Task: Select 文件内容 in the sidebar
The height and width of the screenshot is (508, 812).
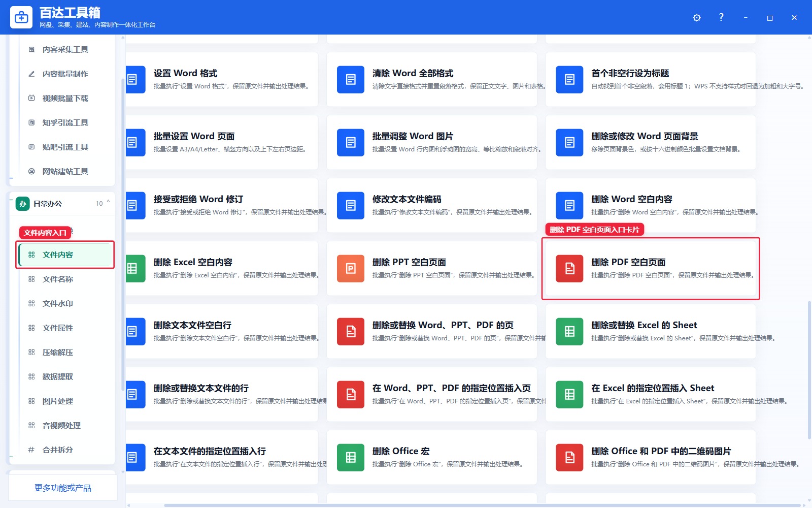Action: point(65,255)
